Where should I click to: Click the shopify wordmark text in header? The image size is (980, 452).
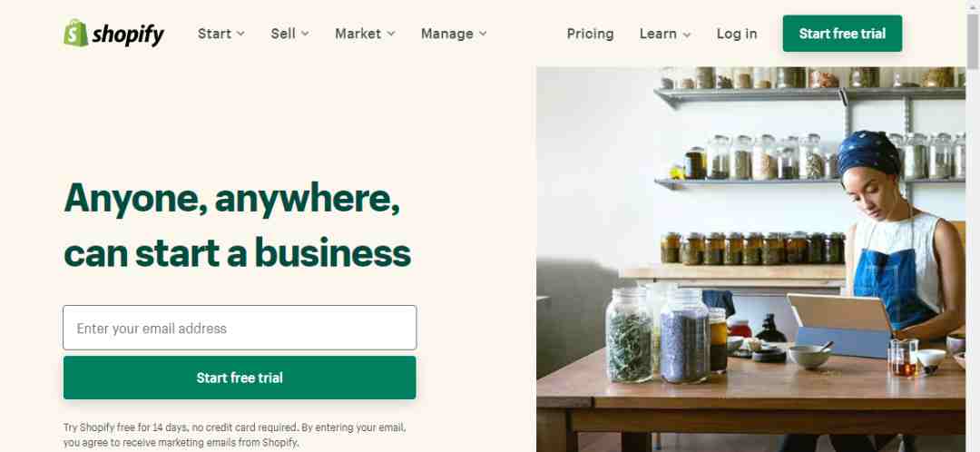click(x=128, y=34)
